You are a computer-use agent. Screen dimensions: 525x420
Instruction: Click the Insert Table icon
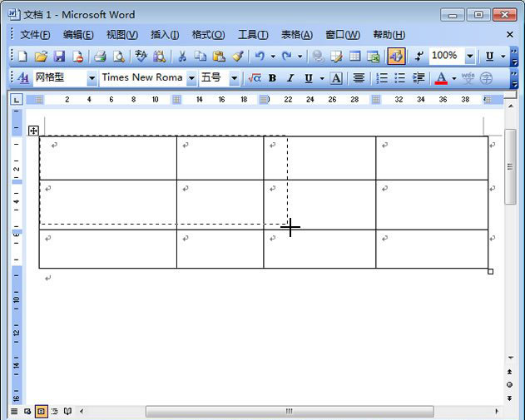(354, 57)
